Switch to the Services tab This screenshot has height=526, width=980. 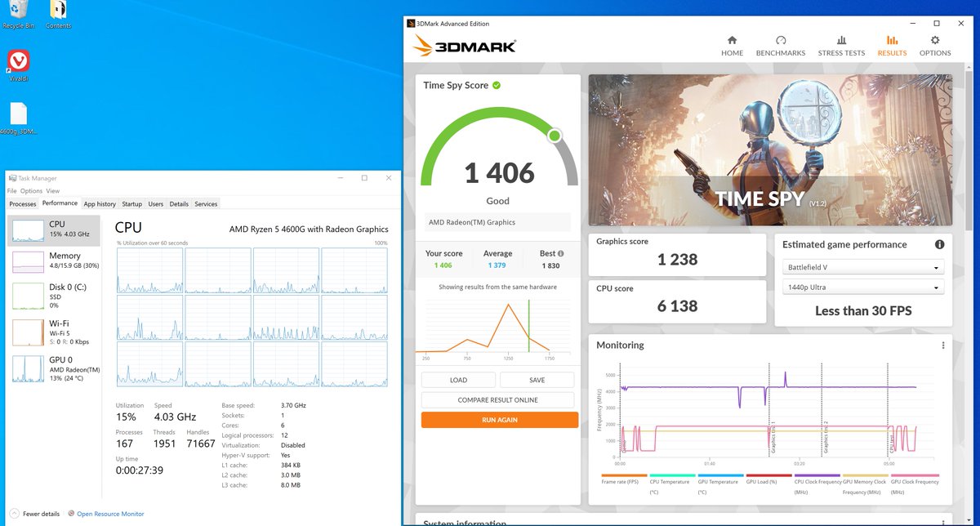(x=206, y=204)
